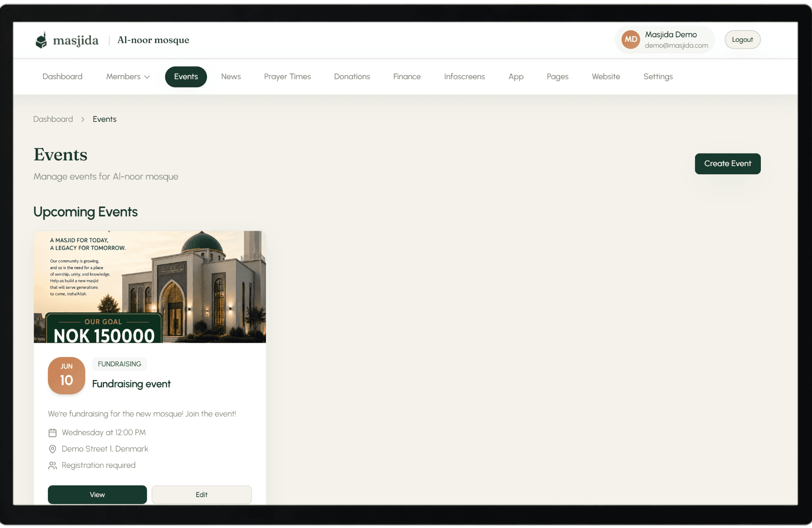This screenshot has width=812, height=528.
Task: Click the Masjida Demo user name
Action: click(671, 35)
